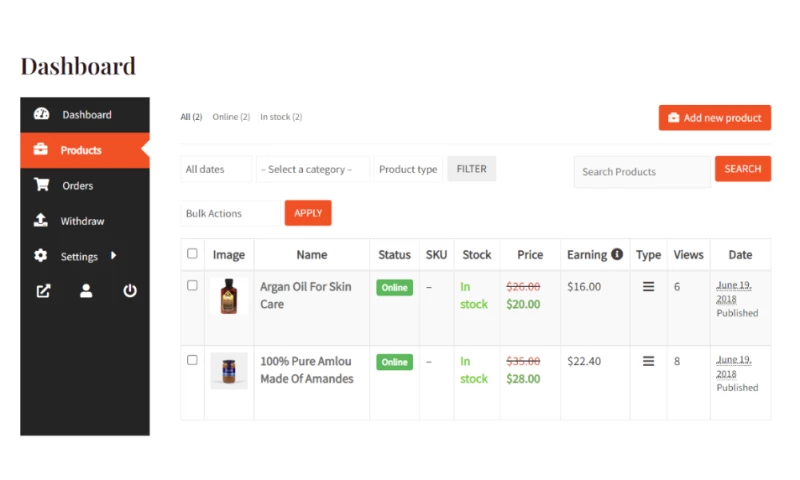The image size is (800, 480).
Task: Click the Products briefcase icon in sidebar
Action: [x=40, y=149]
